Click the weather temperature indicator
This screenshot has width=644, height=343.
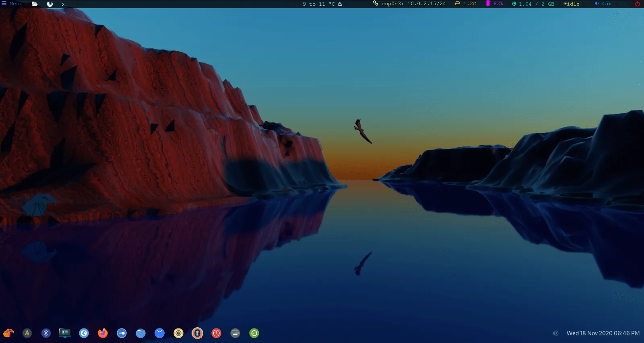pyautogui.click(x=322, y=4)
